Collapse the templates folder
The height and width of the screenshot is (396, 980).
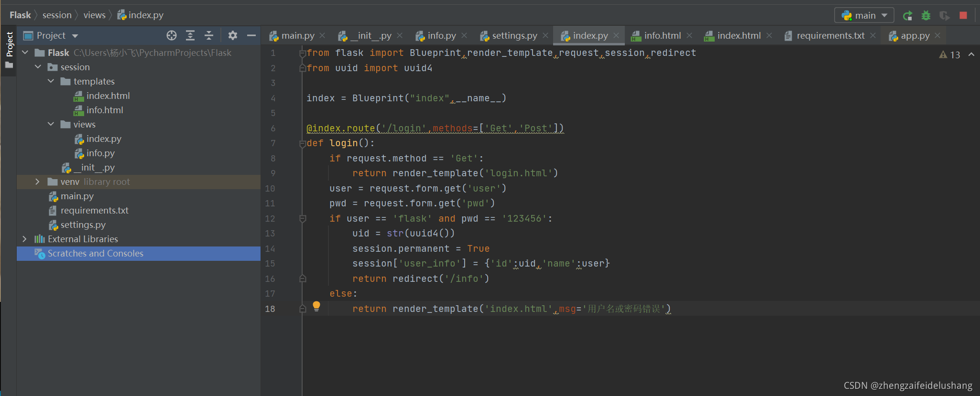pyautogui.click(x=51, y=81)
